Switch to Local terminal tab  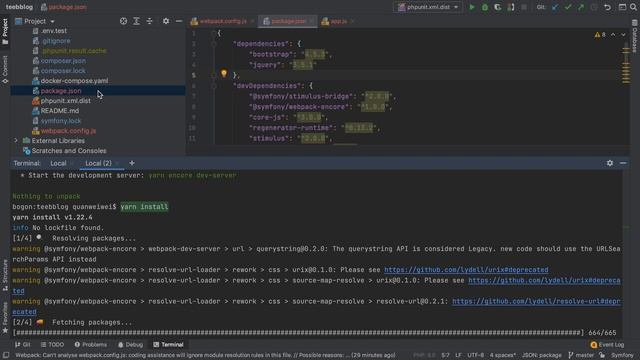[x=58, y=163]
